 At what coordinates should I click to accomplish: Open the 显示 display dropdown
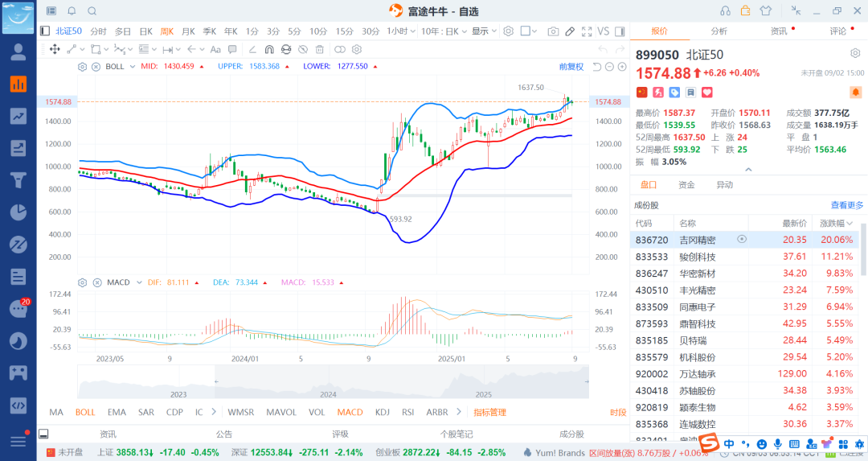(485, 31)
